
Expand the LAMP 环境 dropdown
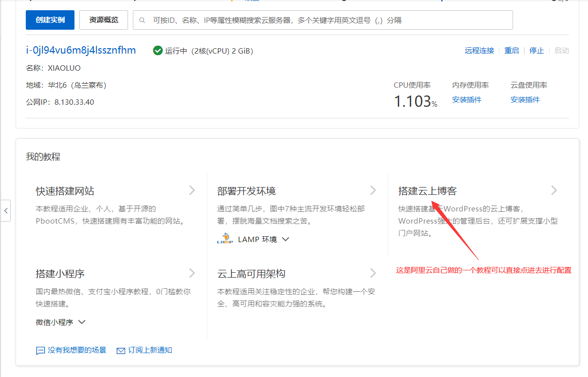coord(263,240)
